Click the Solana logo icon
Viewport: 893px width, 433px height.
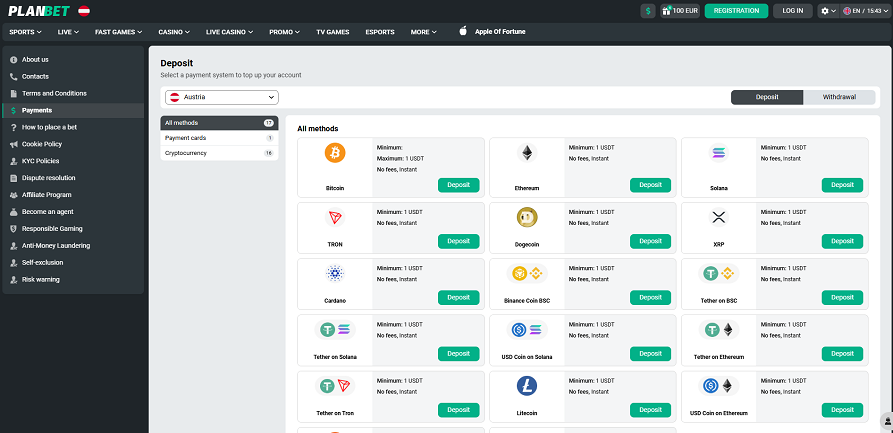click(x=719, y=153)
